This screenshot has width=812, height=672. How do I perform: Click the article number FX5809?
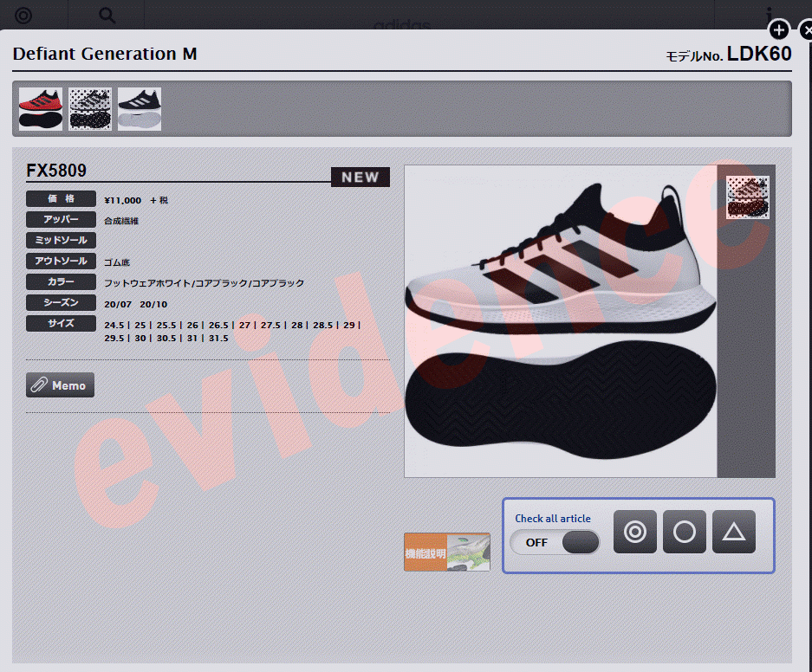coord(56,171)
